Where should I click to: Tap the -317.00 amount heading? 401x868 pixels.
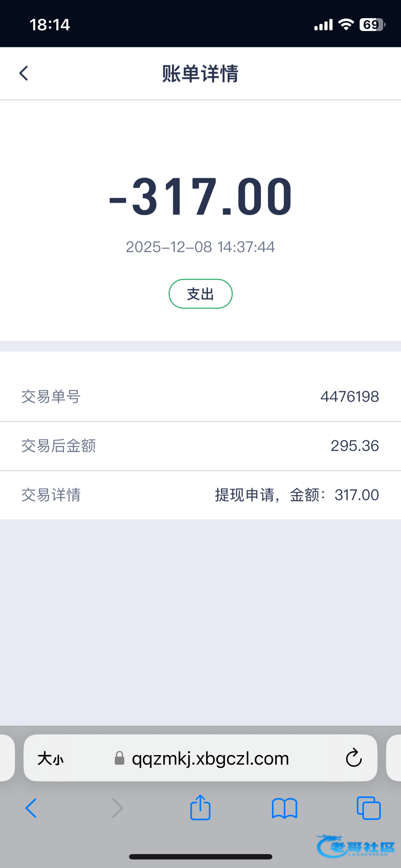click(x=200, y=197)
